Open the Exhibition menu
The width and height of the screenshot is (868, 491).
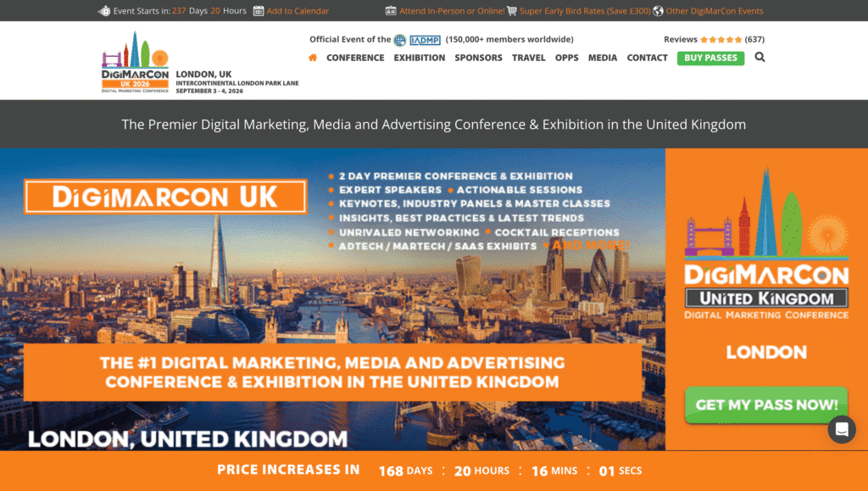pyautogui.click(x=419, y=58)
